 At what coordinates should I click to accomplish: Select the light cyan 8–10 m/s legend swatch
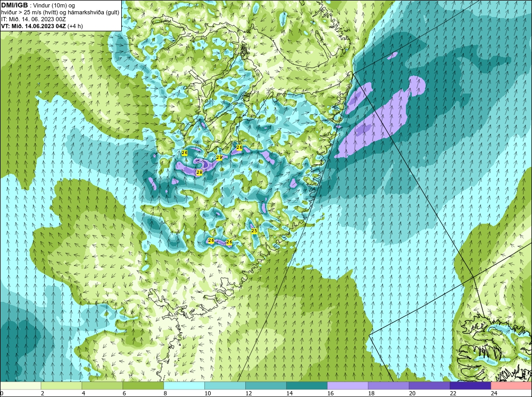pos(184,386)
